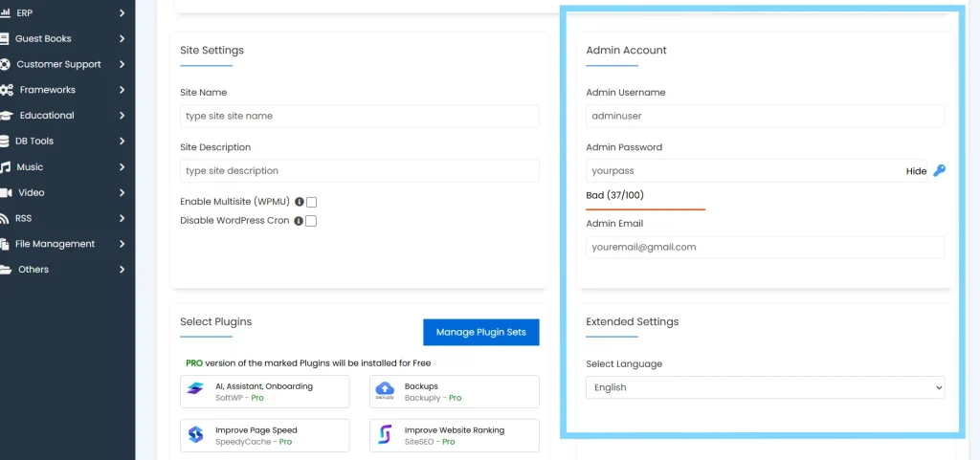Open the Select Language dropdown
980x460 pixels.
click(x=765, y=387)
